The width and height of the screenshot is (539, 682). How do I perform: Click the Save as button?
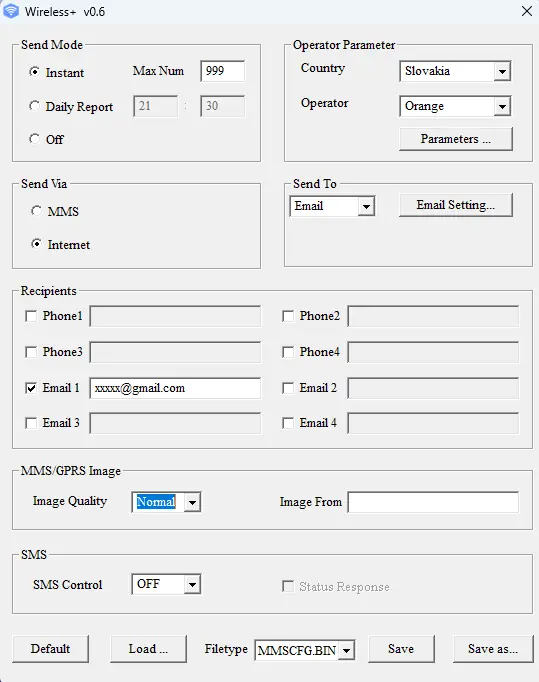[x=493, y=649]
